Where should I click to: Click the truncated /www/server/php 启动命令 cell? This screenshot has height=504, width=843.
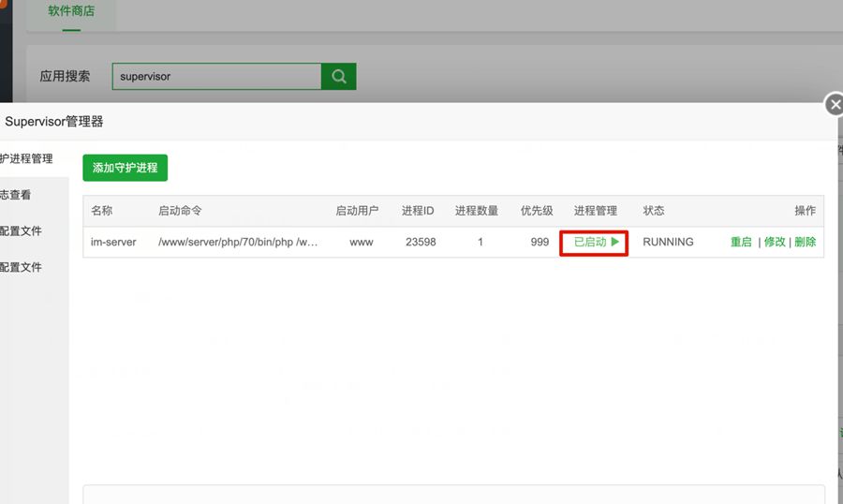[238, 242]
